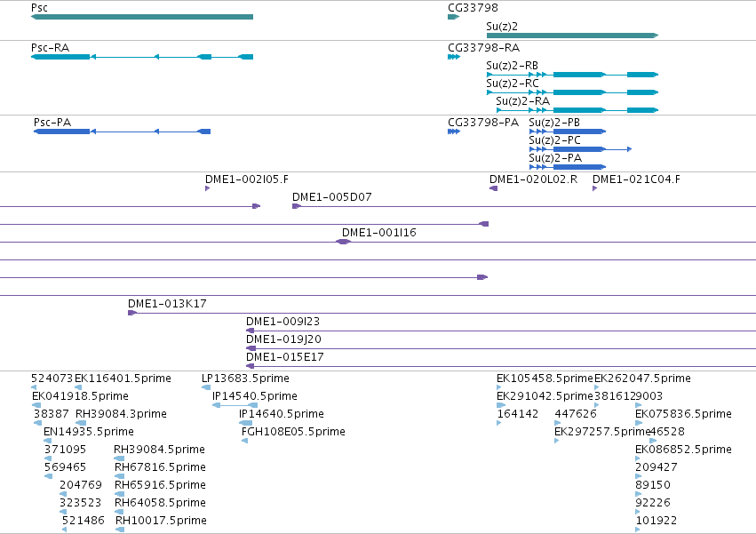Click the EN14935.5prime EST label
This screenshot has height=534, width=756.
pos(88,432)
